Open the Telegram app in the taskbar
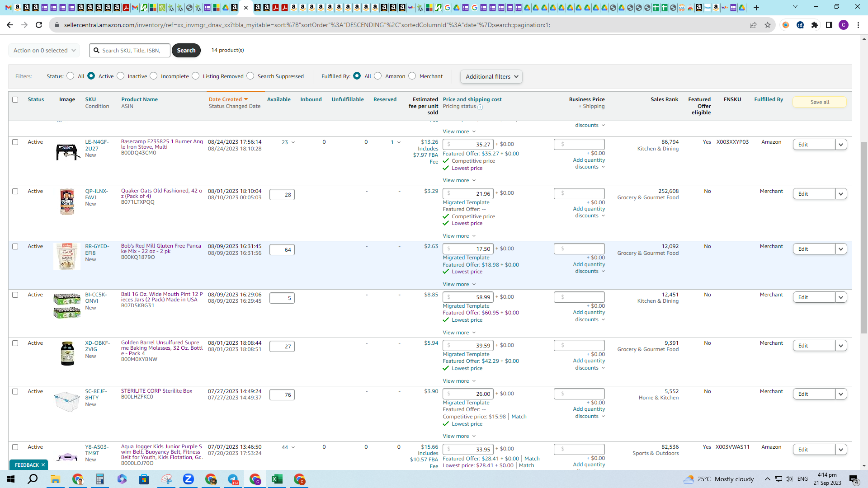Image resolution: width=868 pixels, height=488 pixels. click(x=233, y=479)
